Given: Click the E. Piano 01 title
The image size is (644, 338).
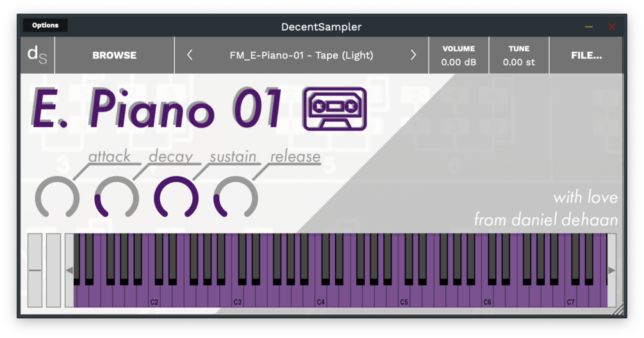Looking at the screenshot, I should (x=157, y=108).
